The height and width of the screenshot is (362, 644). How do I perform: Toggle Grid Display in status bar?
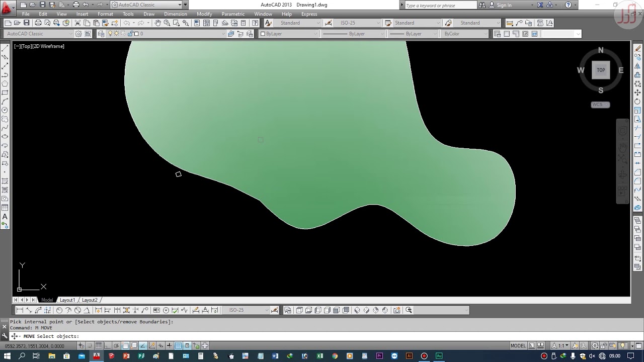click(x=98, y=345)
